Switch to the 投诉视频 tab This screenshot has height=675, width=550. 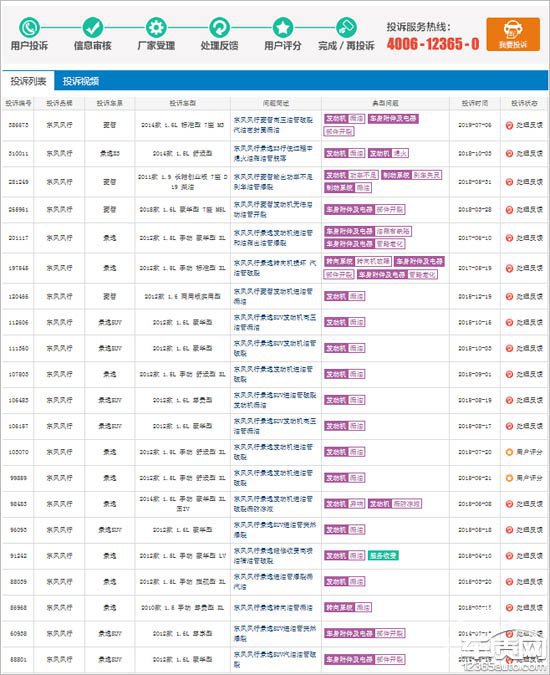81,81
